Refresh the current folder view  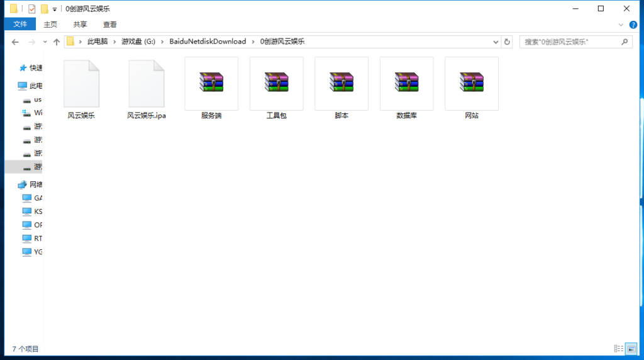pyautogui.click(x=507, y=42)
